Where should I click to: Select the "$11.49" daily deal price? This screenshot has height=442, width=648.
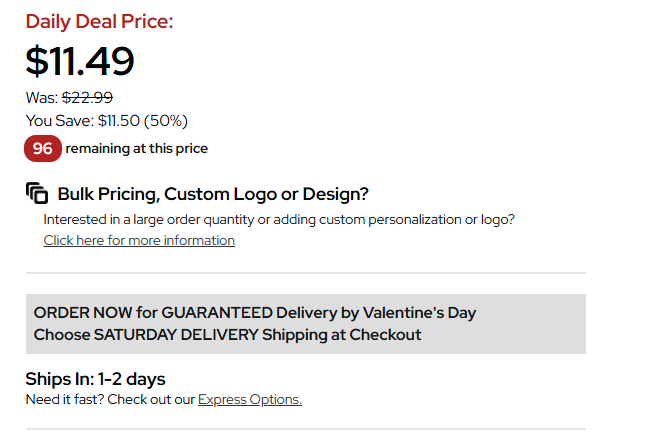[x=80, y=62]
